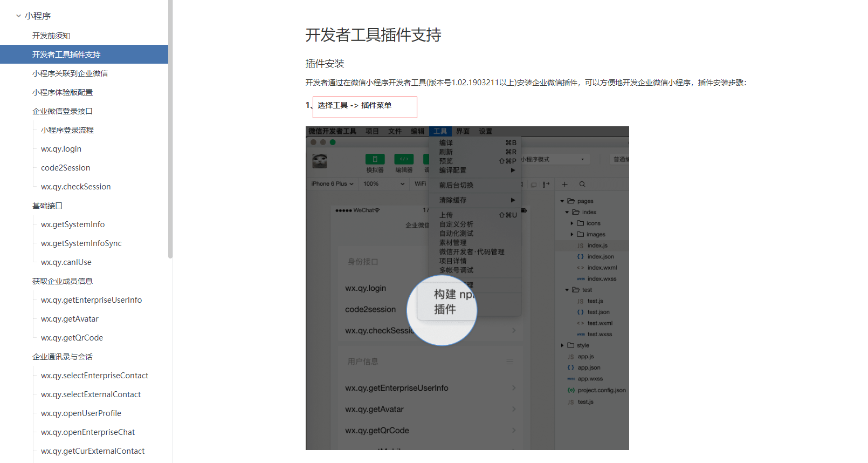The height and width of the screenshot is (463, 868).
Task: Click the 插件安装 heading
Action: (x=325, y=64)
